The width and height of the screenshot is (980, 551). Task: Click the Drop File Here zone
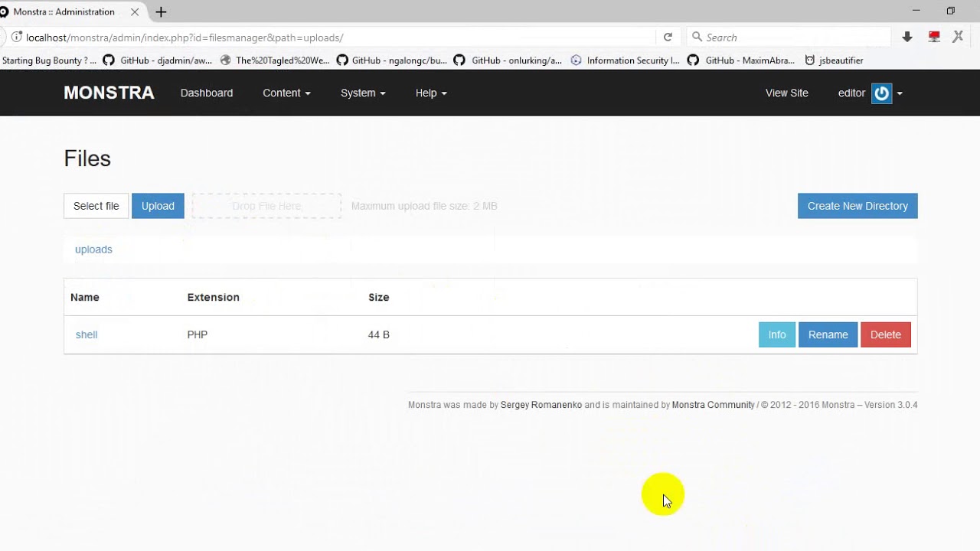tap(266, 206)
